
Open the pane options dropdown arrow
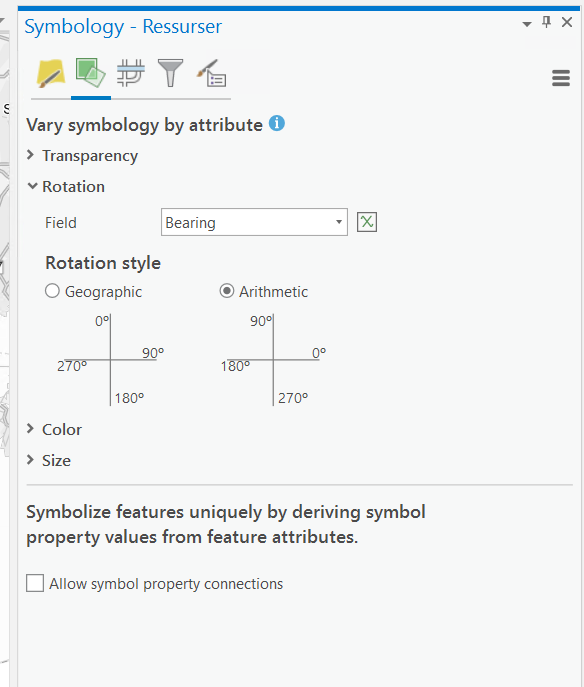tap(527, 24)
